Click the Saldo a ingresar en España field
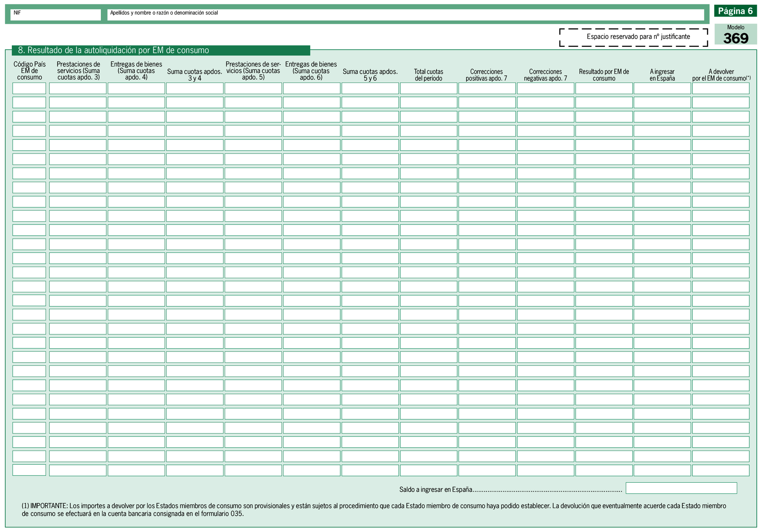The height and width of the screenshot is (532, 760). pos(681,488)
